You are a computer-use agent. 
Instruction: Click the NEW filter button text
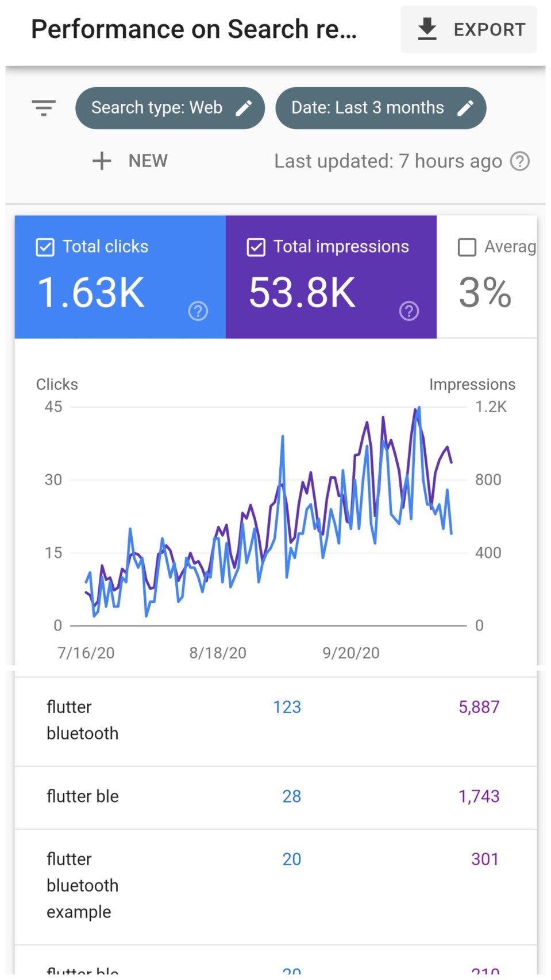click(x=148, y=161)
